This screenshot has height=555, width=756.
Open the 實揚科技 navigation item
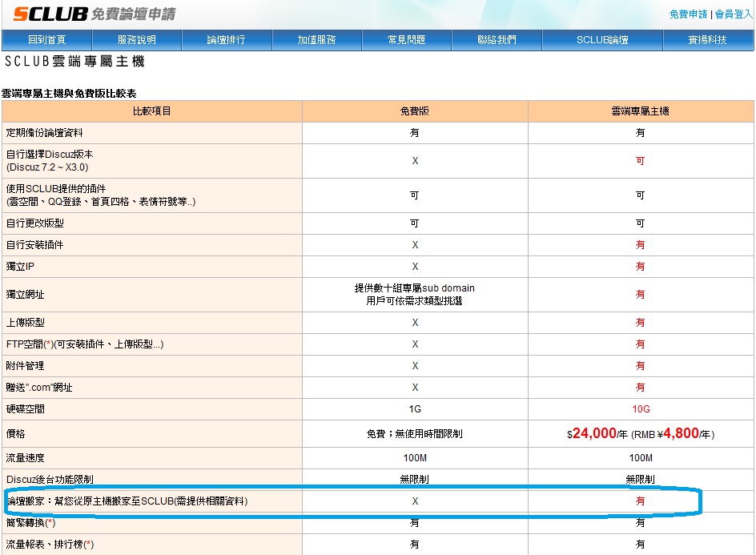(x=707, y=40)
